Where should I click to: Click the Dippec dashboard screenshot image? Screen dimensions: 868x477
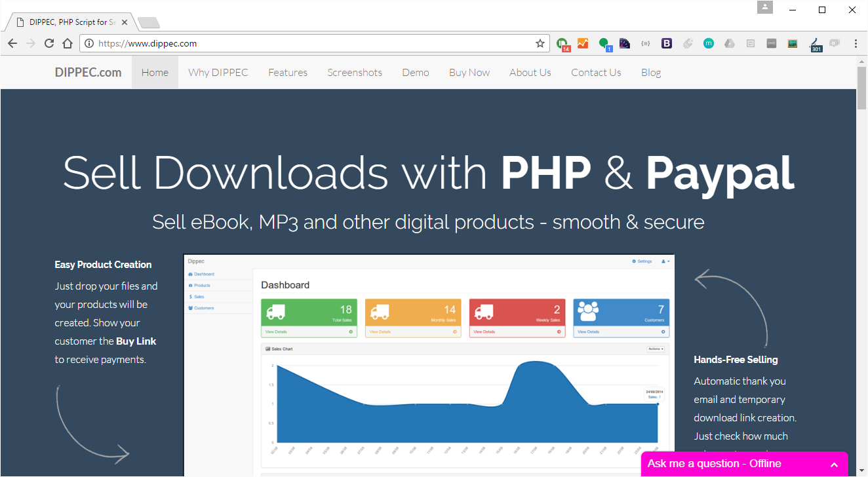(429, 366)
